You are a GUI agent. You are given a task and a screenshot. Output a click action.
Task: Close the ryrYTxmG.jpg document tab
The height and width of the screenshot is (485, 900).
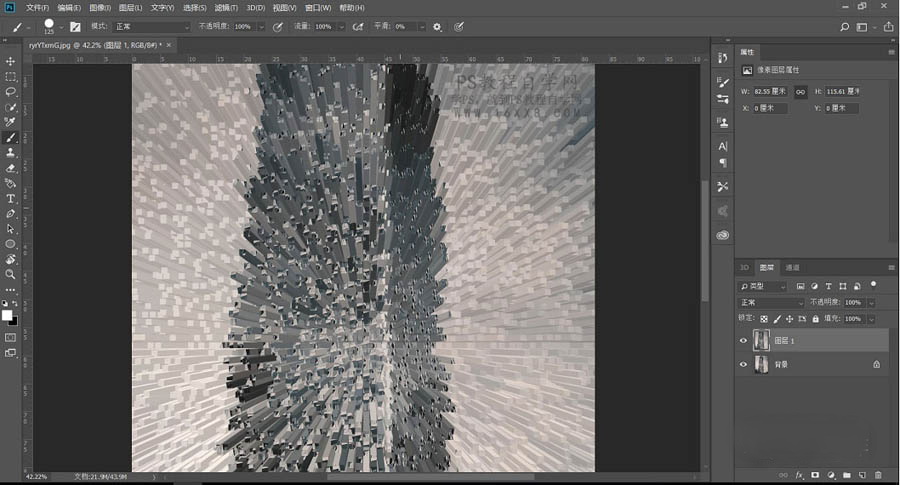click(170, 45)
